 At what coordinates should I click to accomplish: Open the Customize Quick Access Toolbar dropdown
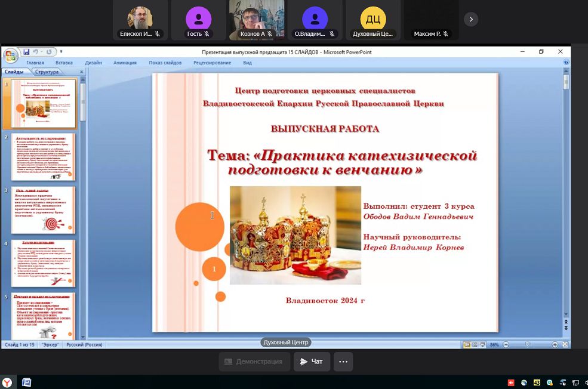61,52
